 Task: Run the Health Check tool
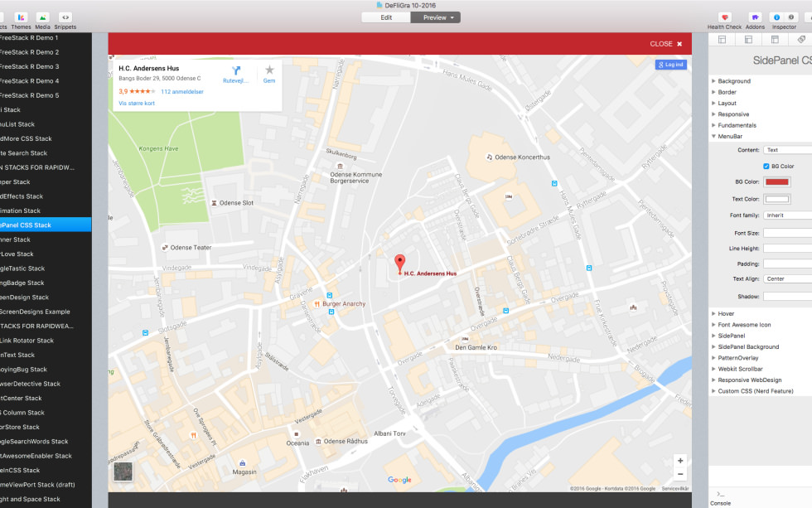pyautogui.click(x=724, y=17)
